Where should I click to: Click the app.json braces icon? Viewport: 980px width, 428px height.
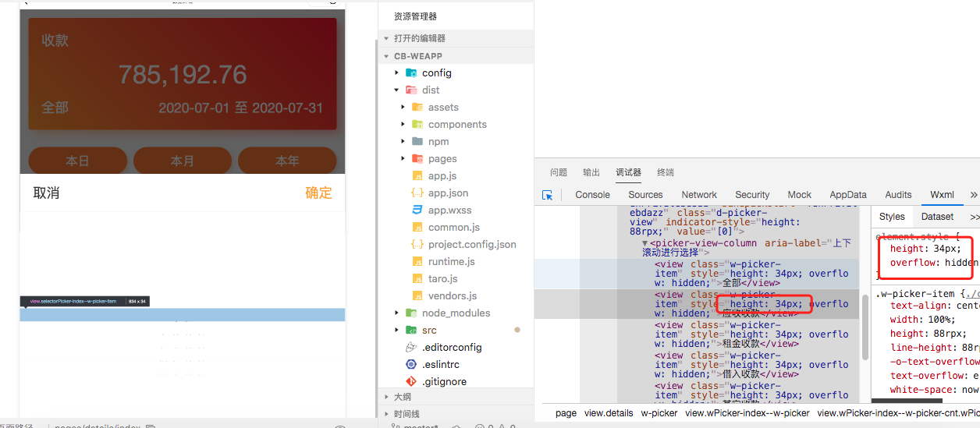(x=417, y=193)
